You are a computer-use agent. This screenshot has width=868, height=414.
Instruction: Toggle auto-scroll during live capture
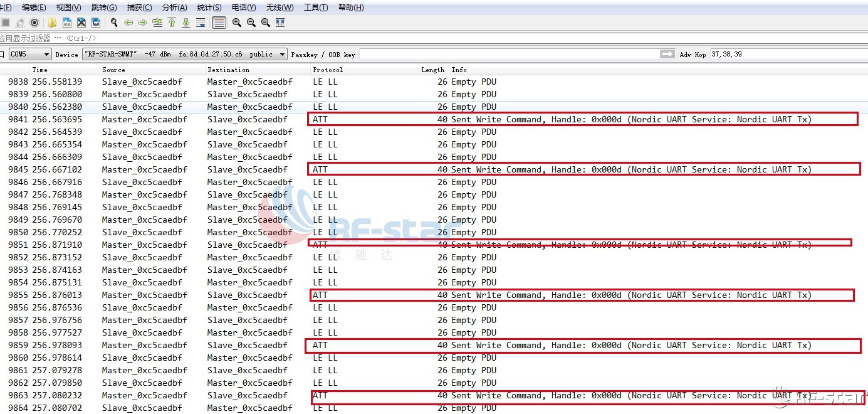click(x=201, y=23)
